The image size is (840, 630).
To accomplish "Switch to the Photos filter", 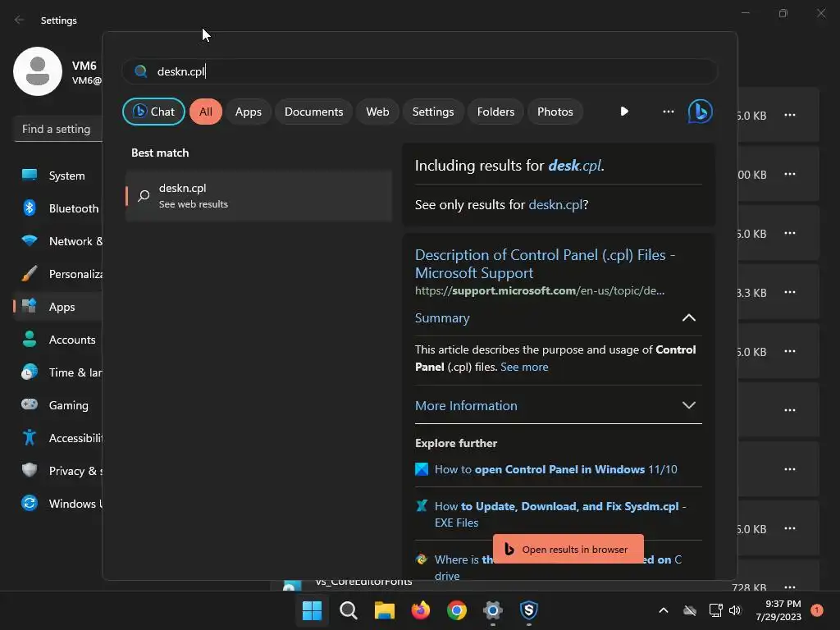I will pos(555,112).
